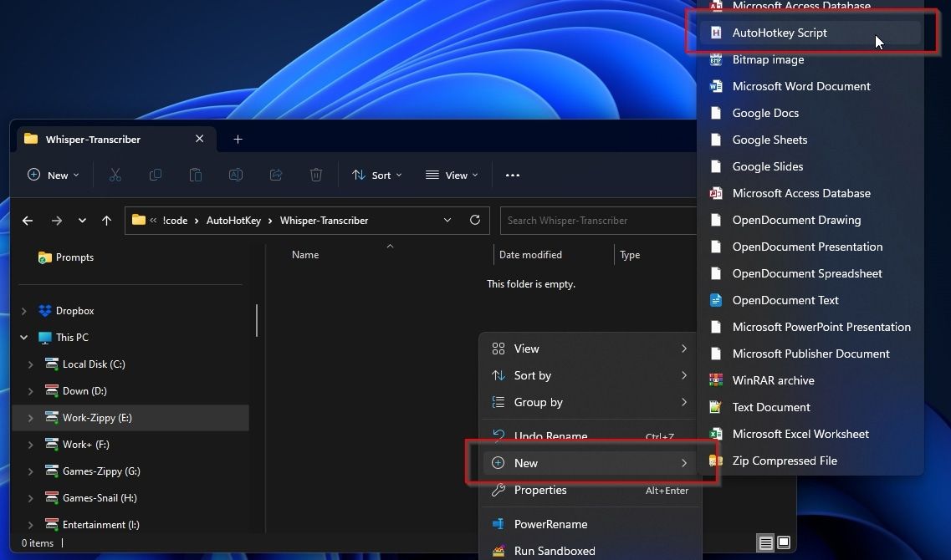951x560 pixels.
Task: Open the Sort dropdown in toolbar
Action: click(x=377, y=175)
